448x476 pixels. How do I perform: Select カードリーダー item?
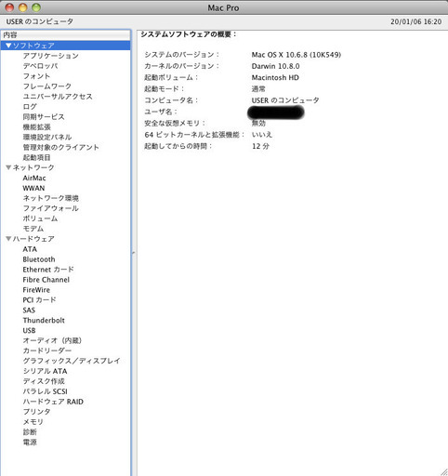coord(47,350)
